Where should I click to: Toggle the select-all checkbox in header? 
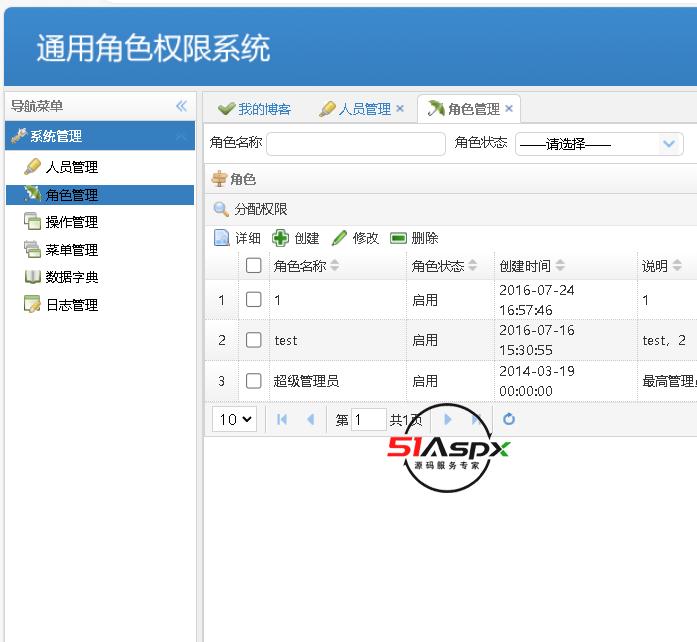pyautogui.click(x=253, y=265)
